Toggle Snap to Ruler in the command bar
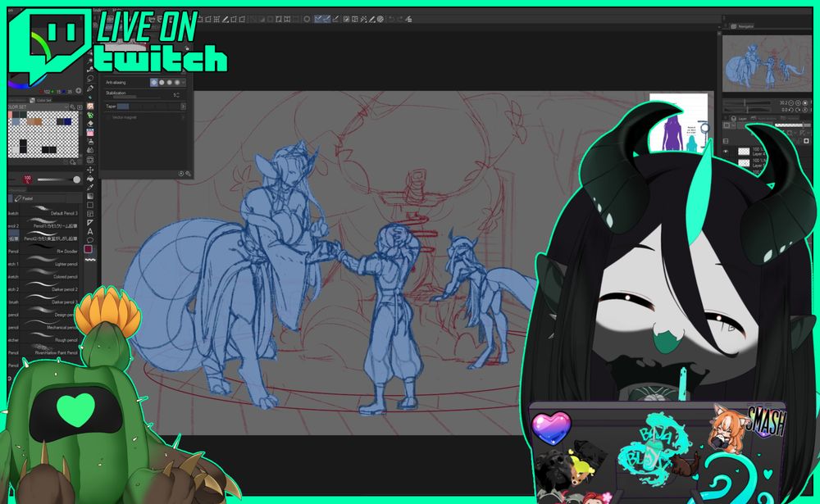820x504 pixels. point(318,20)
